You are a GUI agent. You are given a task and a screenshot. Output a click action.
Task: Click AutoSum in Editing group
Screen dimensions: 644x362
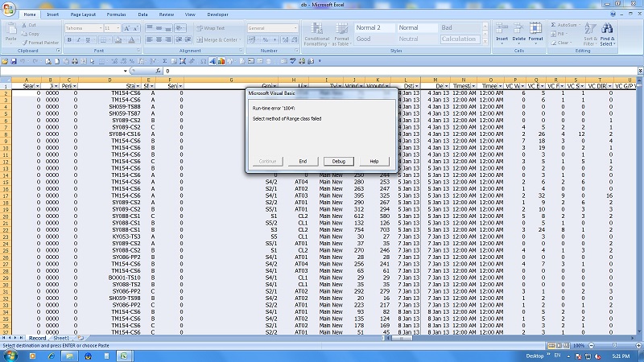click(x=564, y=25)
